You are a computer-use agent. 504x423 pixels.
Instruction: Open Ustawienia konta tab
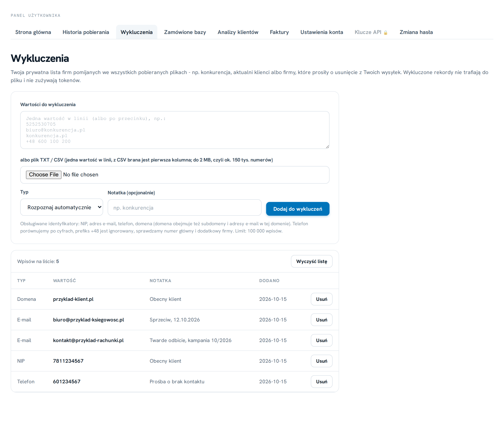click(x=322, y=32)
